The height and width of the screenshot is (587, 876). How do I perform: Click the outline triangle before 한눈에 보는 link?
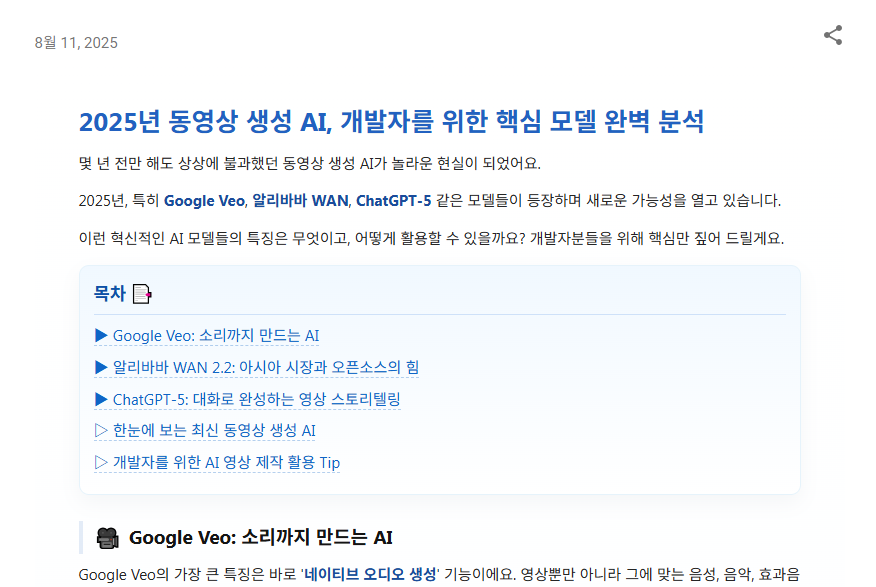click(x=101, y=431)
